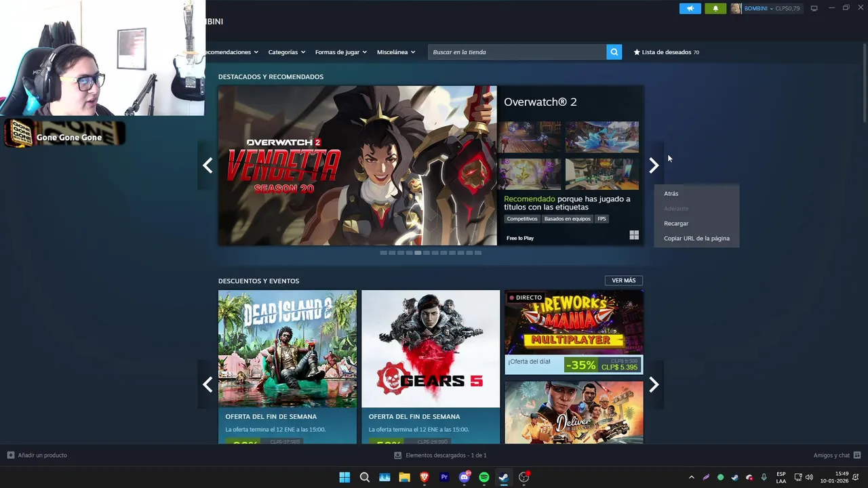View third Overwatch 2 screenshot thumbnail
868x488 pixels.
[530, 174]
